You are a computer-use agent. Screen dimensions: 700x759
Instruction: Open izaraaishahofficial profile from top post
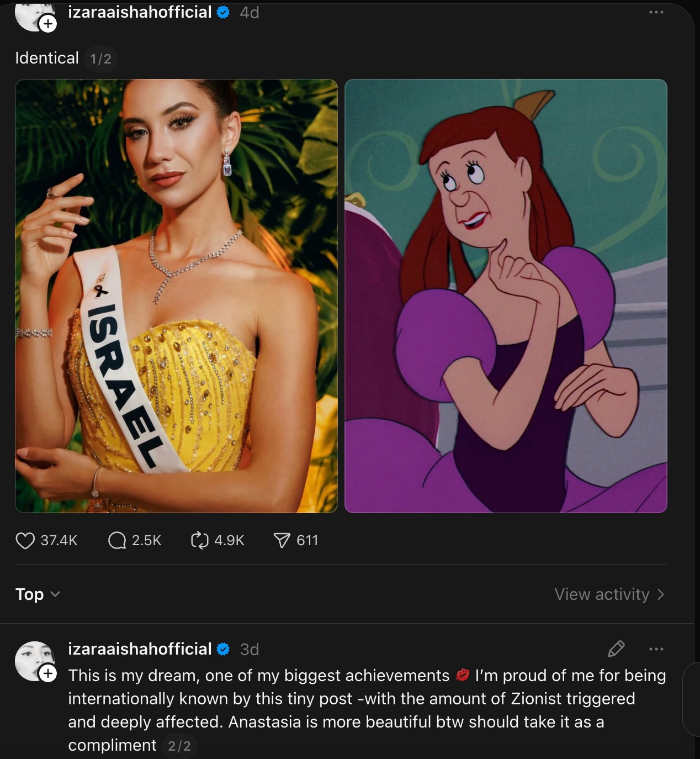pyautogui.click(x=140, y=12)
